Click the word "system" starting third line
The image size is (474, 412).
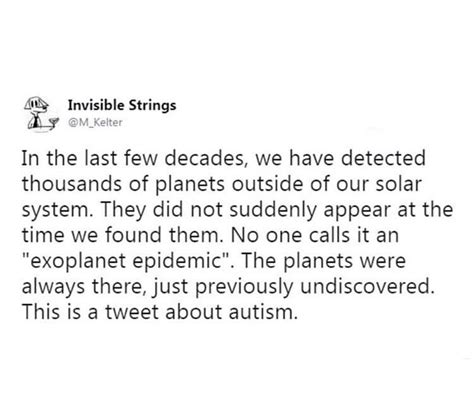pyautogui.click(x=58, y=211)
